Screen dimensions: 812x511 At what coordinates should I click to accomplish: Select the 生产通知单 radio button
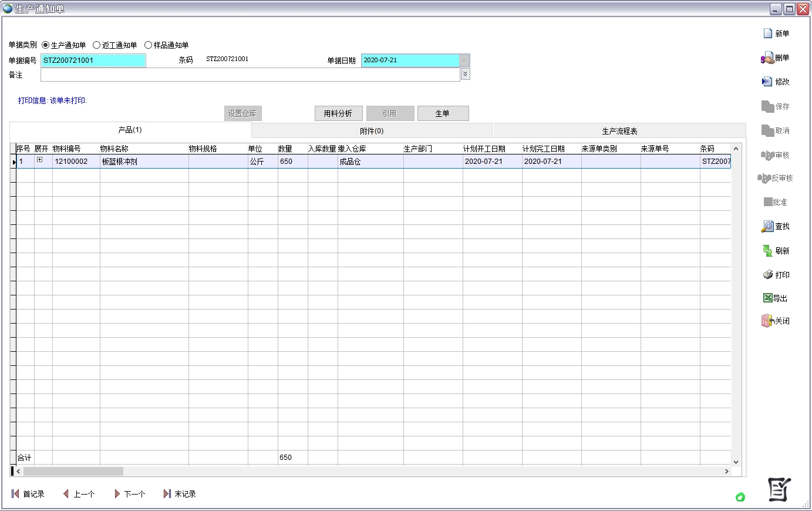(46, 45)
